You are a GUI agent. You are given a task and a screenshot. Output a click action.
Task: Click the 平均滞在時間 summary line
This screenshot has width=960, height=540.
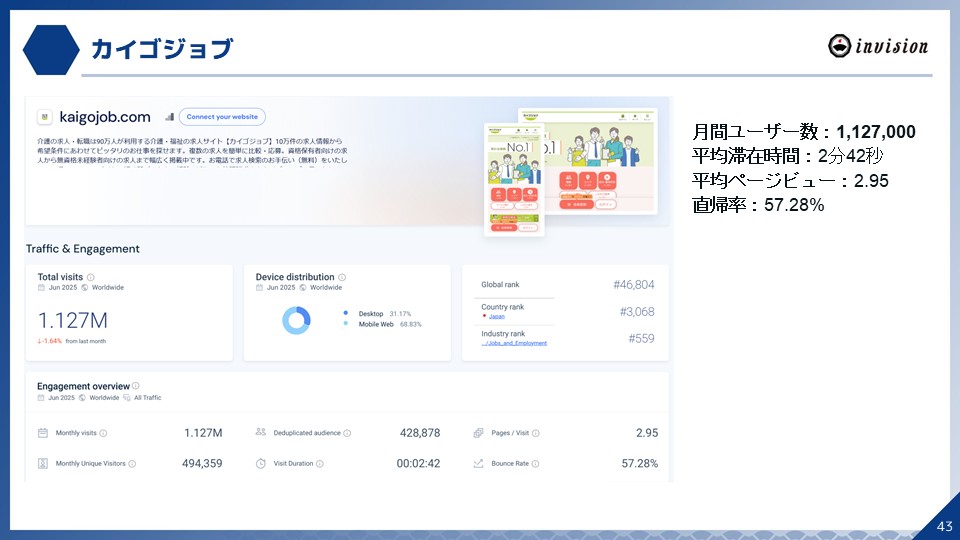tap(788, 156)
